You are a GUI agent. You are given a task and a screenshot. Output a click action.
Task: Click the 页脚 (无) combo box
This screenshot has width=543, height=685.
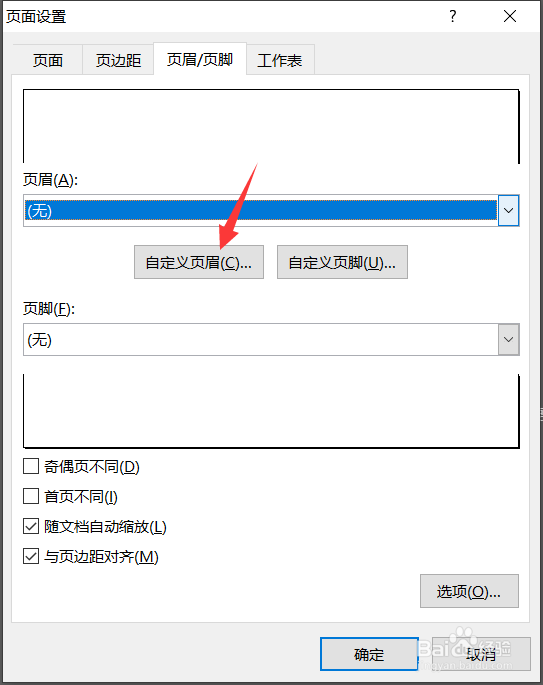coord(271,339)
